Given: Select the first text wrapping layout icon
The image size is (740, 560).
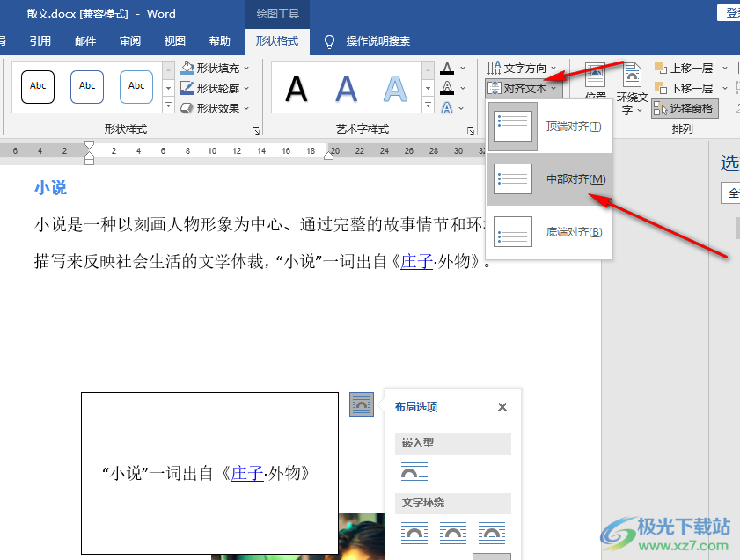Looking at the screenshot, I should coord(414,533).
